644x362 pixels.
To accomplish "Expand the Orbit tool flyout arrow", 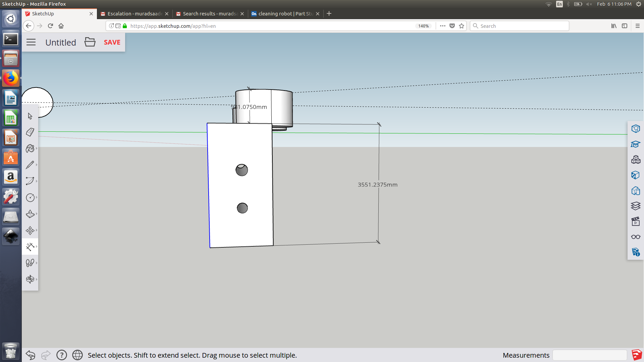I will [x=37, y=279].
